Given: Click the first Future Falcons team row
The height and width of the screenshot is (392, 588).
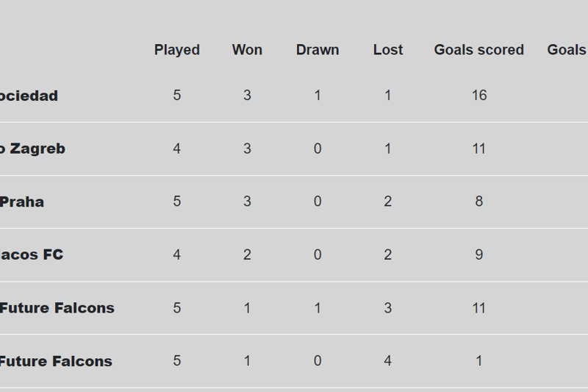Looking at the screenshot, I should click(x=57, y=307).
